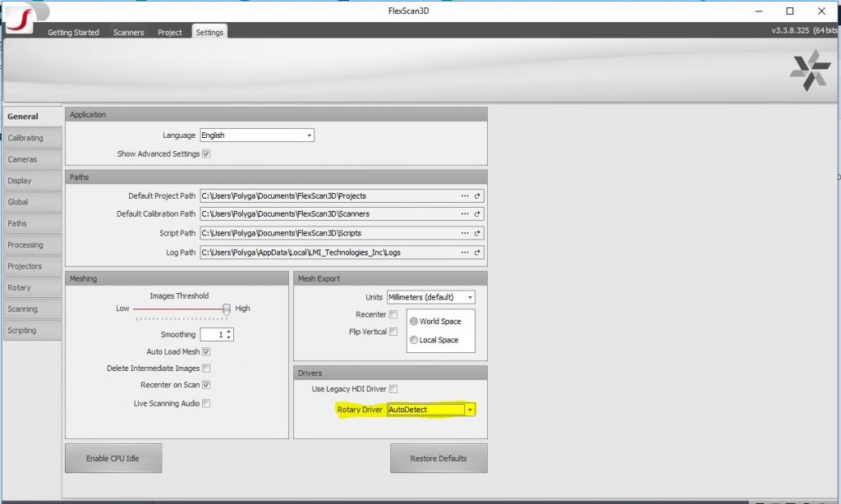Image resolution: width=841 pixels, height=504 pixels.
Task: Click browse dots for Script Path
Action: pos(465,233)
